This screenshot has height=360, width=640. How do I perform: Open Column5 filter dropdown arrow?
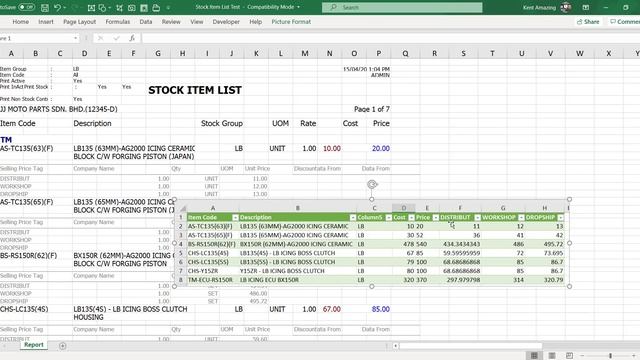click(389, 218)
